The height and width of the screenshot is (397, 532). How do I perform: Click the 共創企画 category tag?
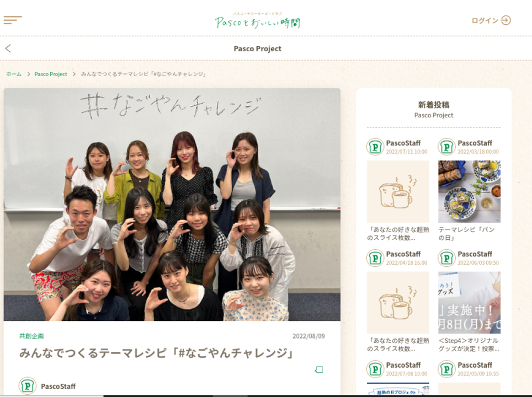click(31, 336)
